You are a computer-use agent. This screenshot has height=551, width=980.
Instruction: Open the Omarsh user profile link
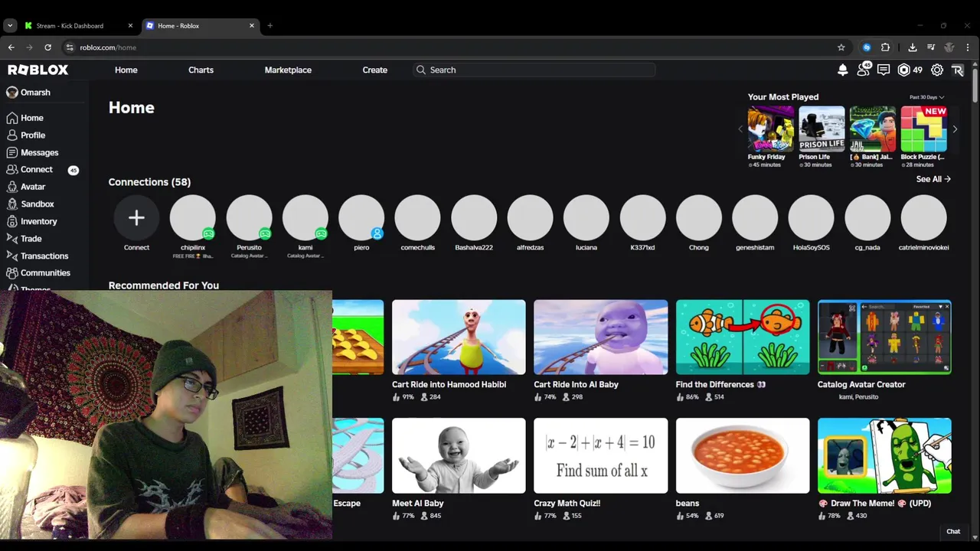coord(28,92)
